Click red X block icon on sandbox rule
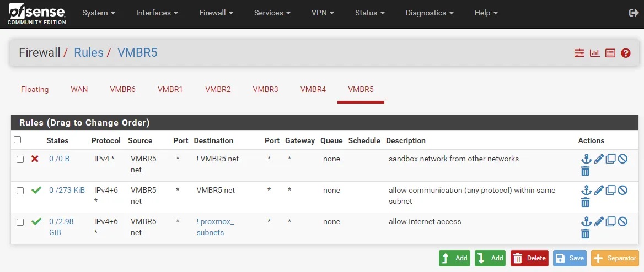 (x=35, y=159)
